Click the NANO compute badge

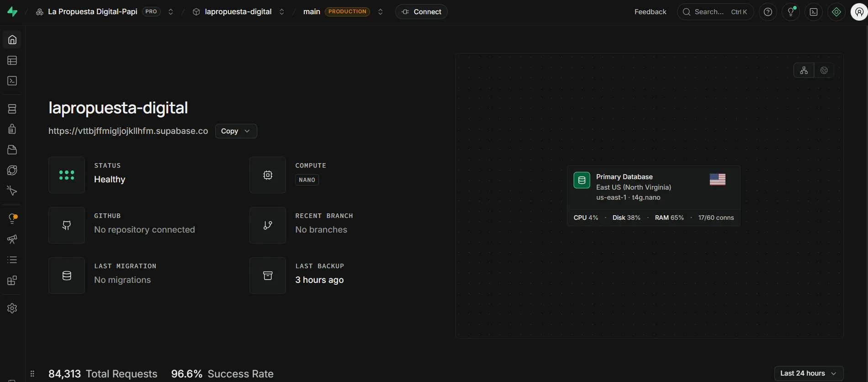(307, 180)
